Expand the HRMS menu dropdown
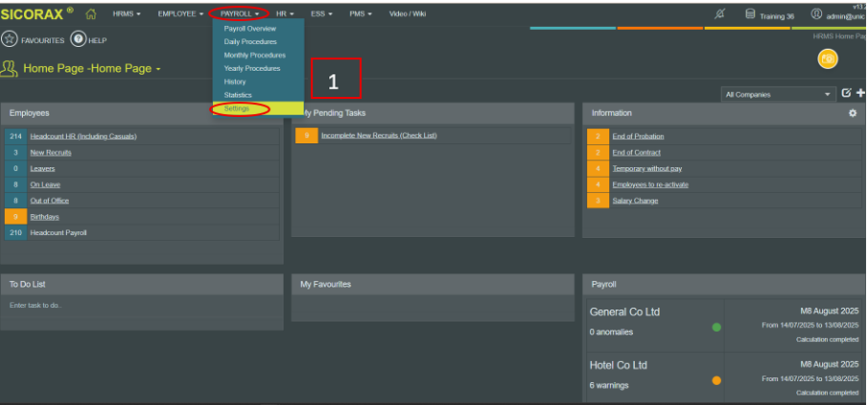The height and width of the screenshot is (405, 868). click(x=127, y=14)
